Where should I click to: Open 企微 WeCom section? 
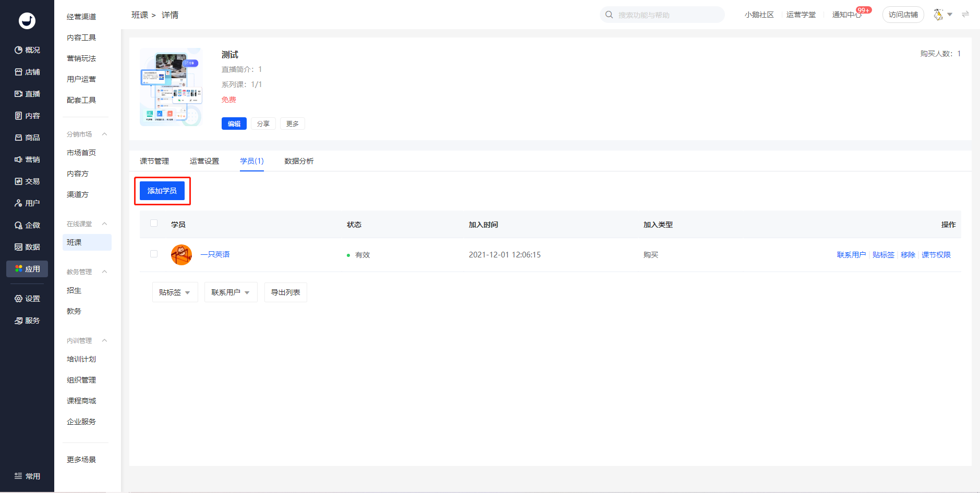click(27, 225)
